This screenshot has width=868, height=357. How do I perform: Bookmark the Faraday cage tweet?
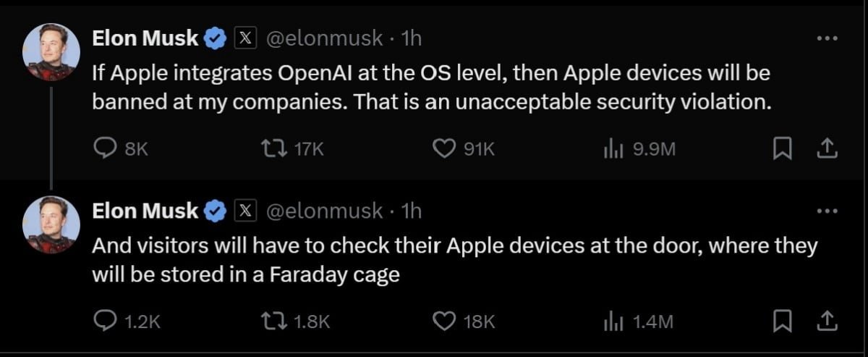tap(782, 321)
